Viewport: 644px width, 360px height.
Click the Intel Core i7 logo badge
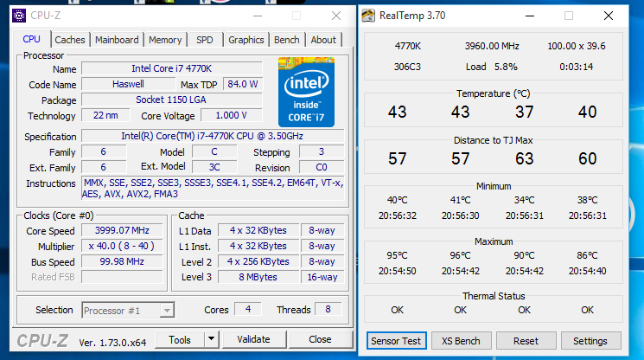pyautogui.click(x=306, y=92)
